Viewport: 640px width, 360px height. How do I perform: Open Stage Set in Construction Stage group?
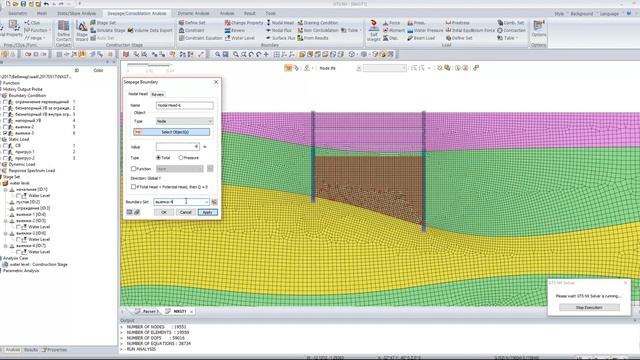tap(103, 23)
